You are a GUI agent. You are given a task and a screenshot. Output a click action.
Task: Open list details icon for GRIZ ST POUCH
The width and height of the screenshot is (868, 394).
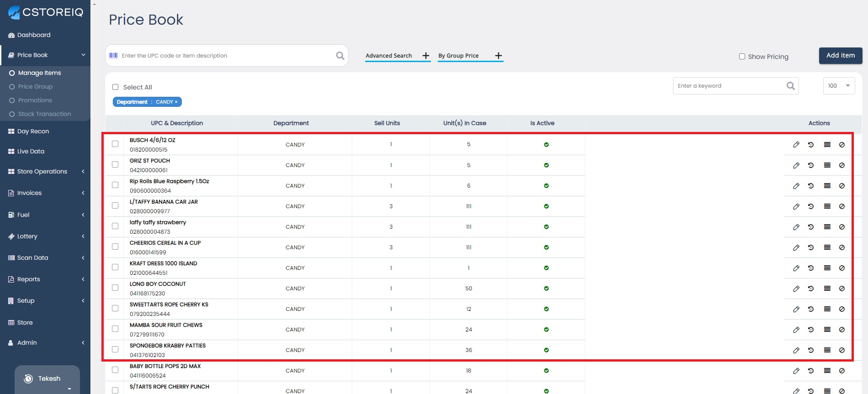827,165
